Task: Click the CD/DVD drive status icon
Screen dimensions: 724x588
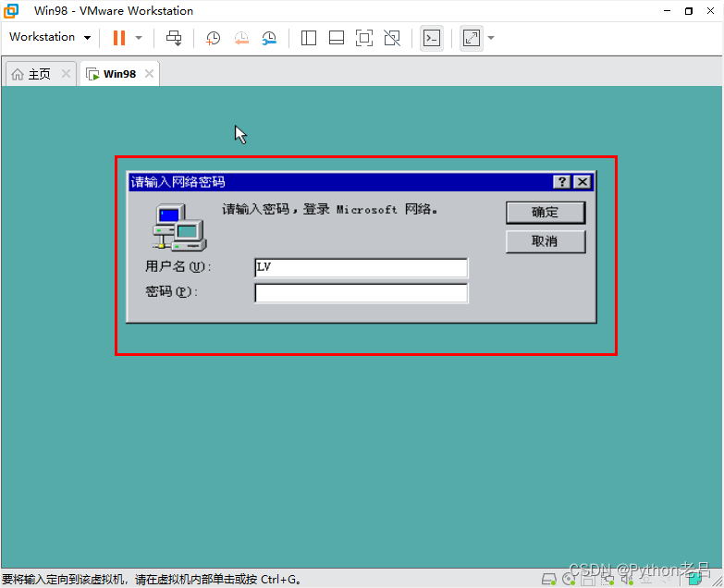Action: pos(569,579)
